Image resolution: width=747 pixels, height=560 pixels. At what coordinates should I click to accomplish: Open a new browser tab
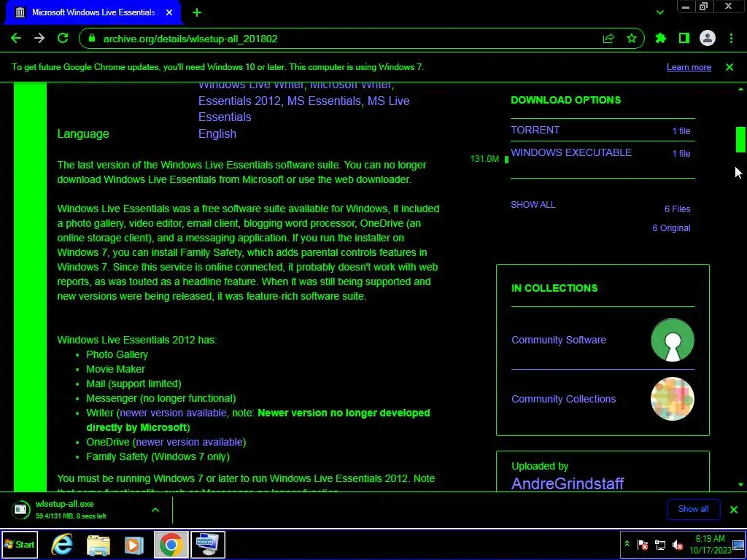197,13
